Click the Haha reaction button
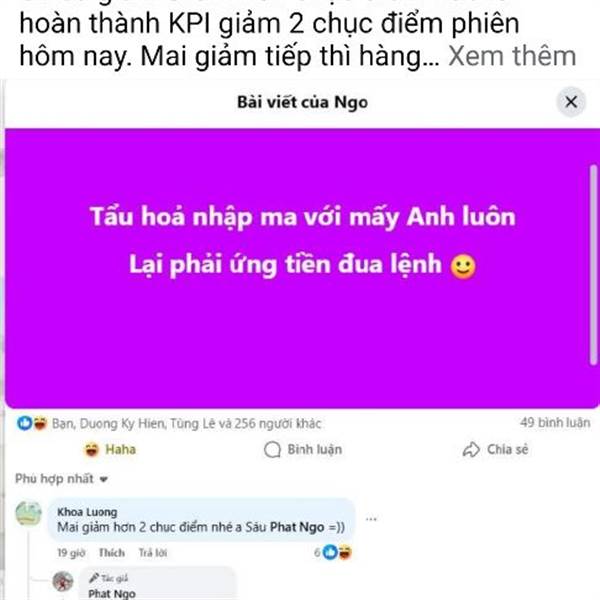 click(110, 449)
